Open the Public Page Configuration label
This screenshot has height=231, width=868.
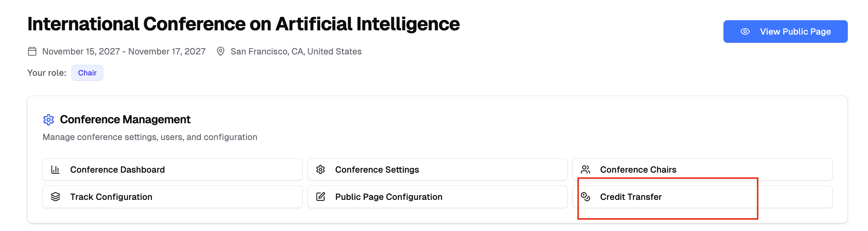(x=389, y=197)
